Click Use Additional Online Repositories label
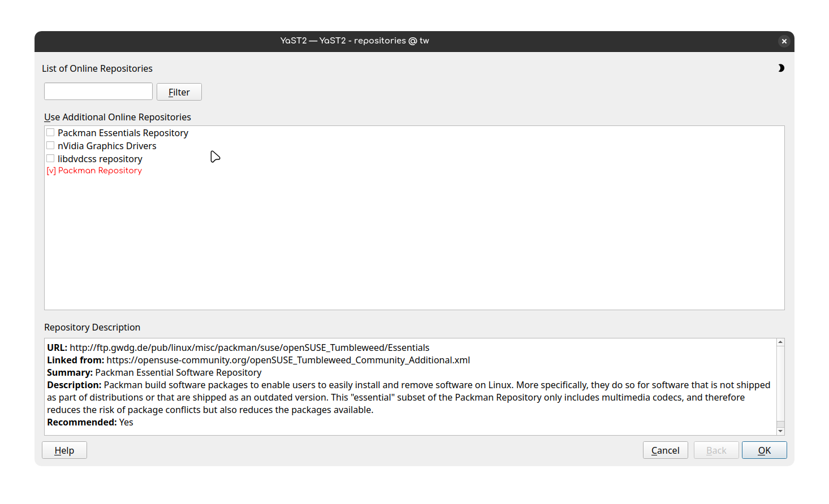Image resolution: width=829 pixels, height=504 pixels. coord(118,117)
